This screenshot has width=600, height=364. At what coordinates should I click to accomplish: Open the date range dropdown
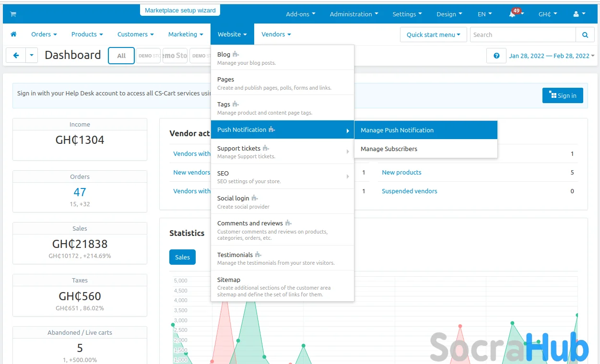click(x=552, y=56)
